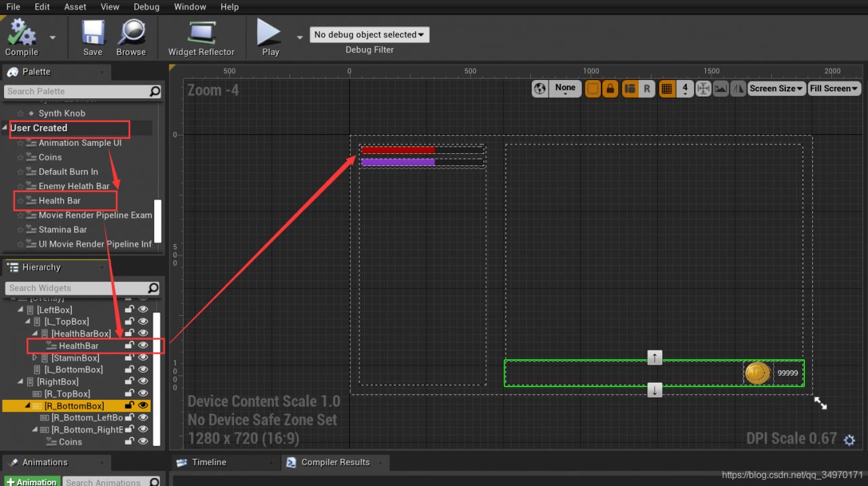This screenshot has height=486, width=868.
Task: Switch to the Compiler Results tab
Action: (335, 462)
